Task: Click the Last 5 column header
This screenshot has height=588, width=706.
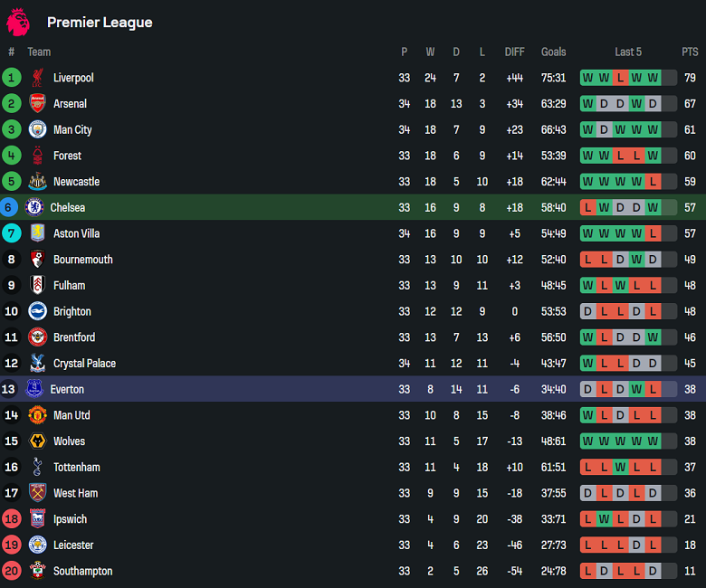Action: [627, 52]
